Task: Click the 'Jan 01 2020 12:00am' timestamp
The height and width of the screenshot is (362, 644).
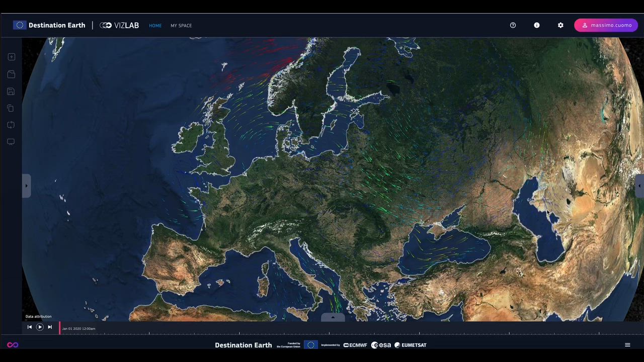Action: coord(78,329)
